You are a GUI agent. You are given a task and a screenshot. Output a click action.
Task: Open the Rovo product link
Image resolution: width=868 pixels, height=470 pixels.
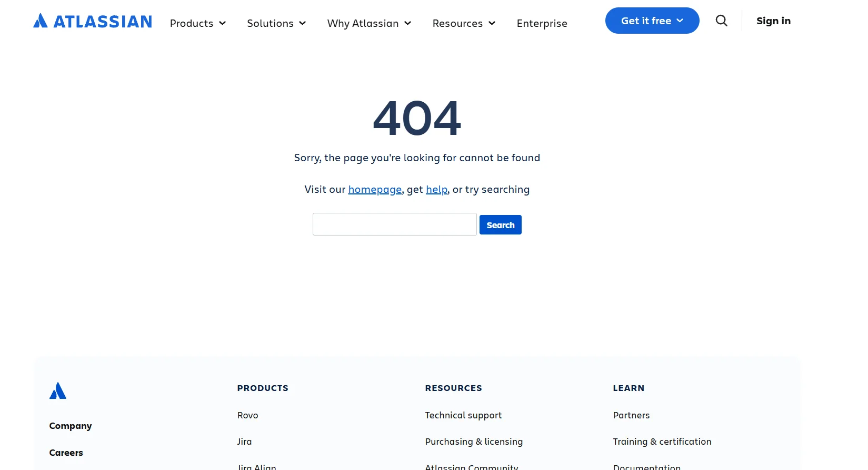coord(248,415)
